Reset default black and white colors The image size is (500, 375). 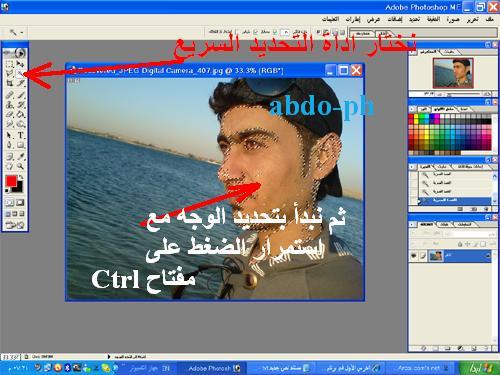[7, 190]
